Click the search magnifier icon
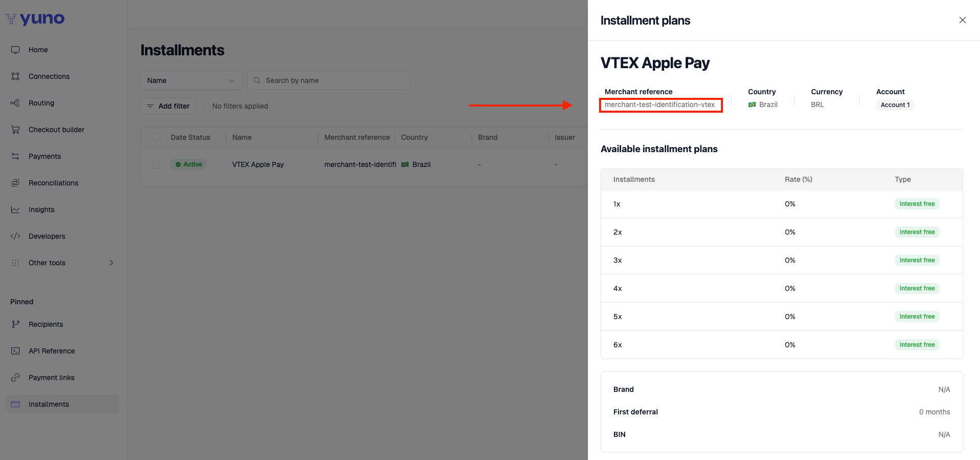980x460 pixels. click(x=257, y=80)
